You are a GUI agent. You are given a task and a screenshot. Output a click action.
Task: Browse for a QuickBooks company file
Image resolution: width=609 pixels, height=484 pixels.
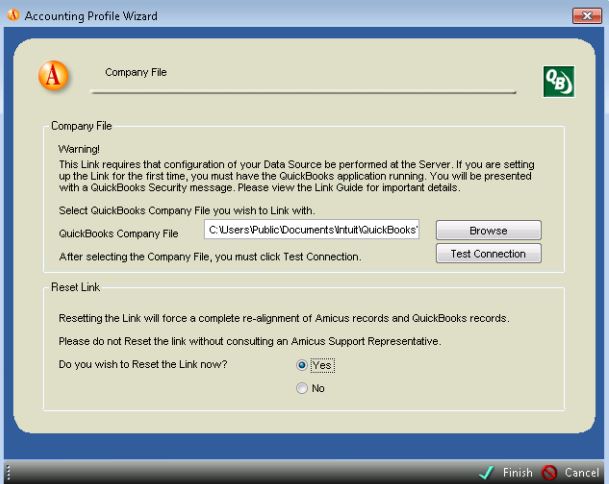point(489,230)
